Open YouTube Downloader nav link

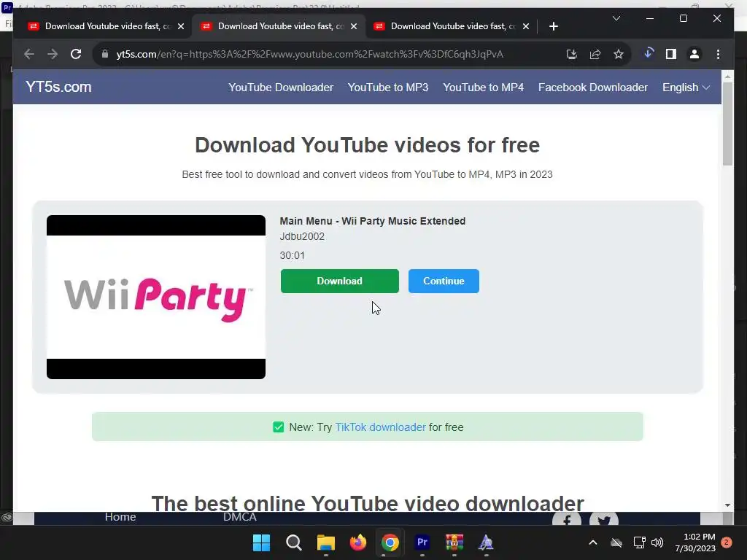[281, 87]
